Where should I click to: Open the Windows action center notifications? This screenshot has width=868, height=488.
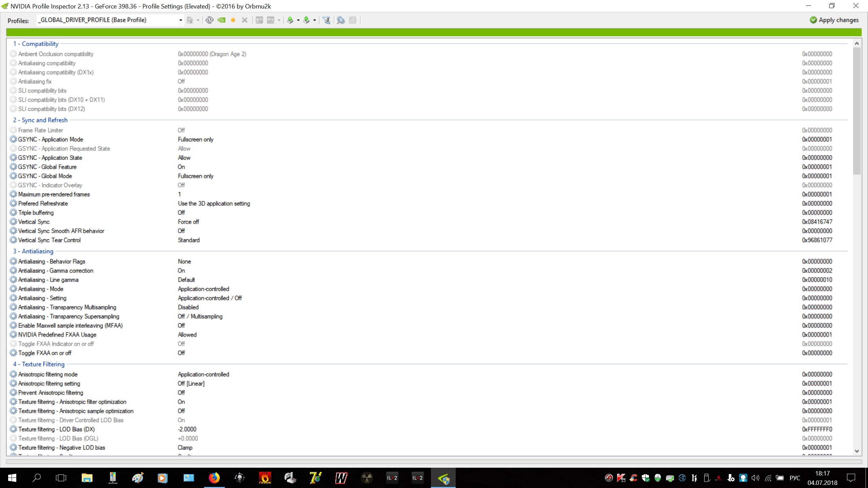tap(851, 478)
